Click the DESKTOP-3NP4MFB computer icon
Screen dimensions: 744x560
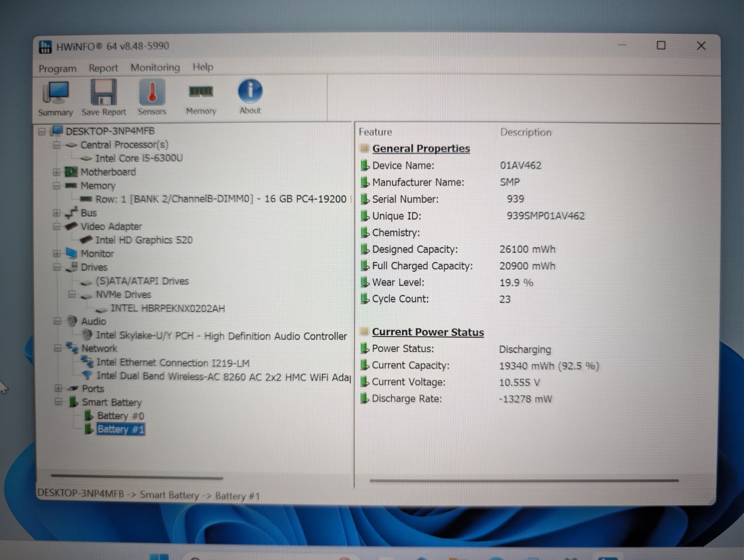tap(56, 131)
